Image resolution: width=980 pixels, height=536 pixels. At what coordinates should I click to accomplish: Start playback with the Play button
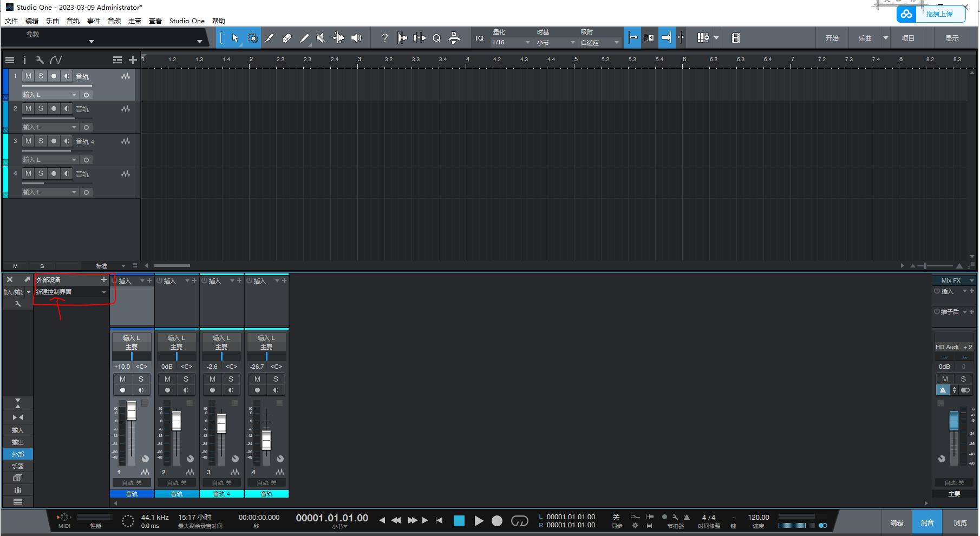[479, 521]
